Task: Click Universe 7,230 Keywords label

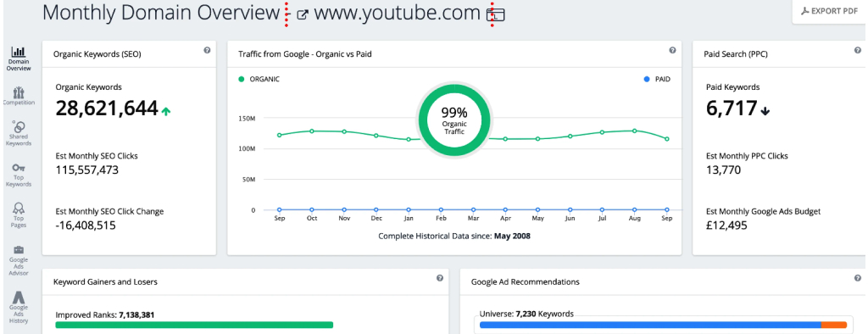Action: (x=526, y=314)
